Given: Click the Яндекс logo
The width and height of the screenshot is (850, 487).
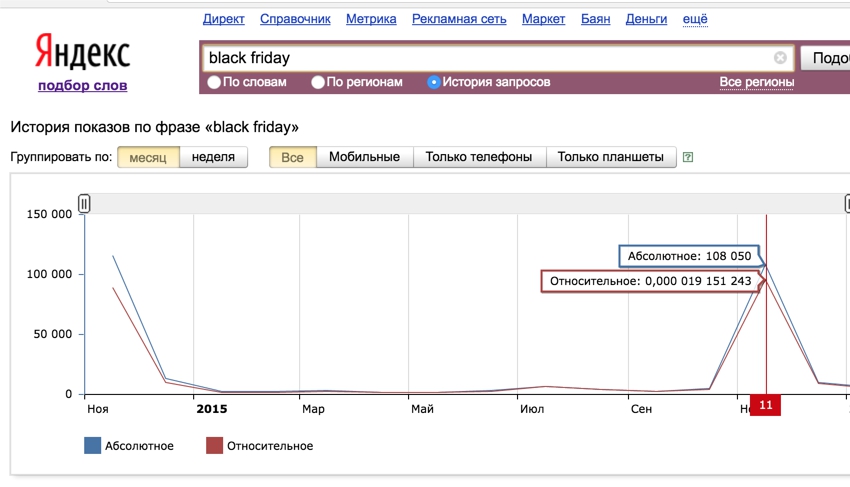Looking at the screenshot, I should tap(82, 52).
